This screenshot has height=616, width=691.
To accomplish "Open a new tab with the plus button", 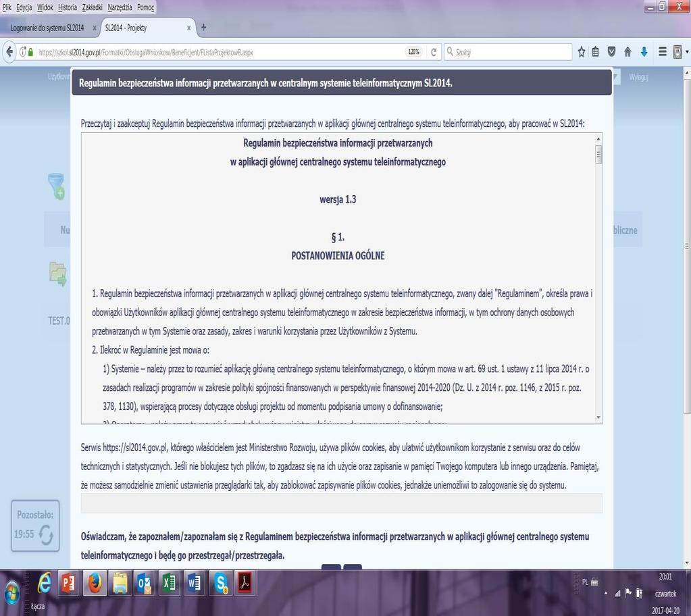I will (x=203, y=27).
